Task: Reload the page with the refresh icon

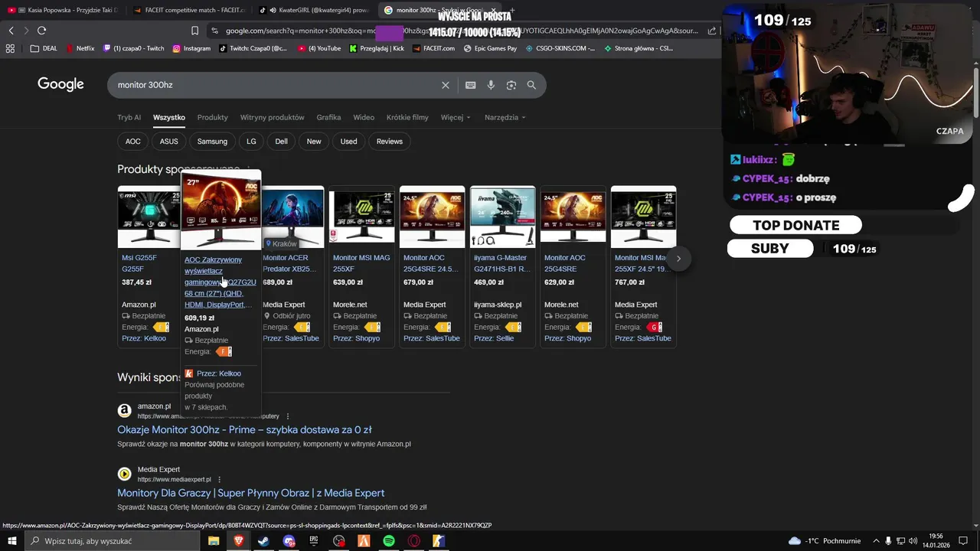Action: pyautogui.click(x=41, y=31)
